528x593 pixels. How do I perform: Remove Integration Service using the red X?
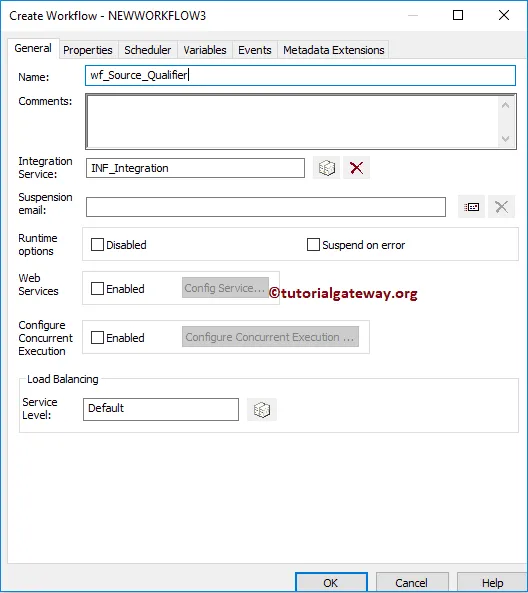pyautogui.click(x=356, y=168)
